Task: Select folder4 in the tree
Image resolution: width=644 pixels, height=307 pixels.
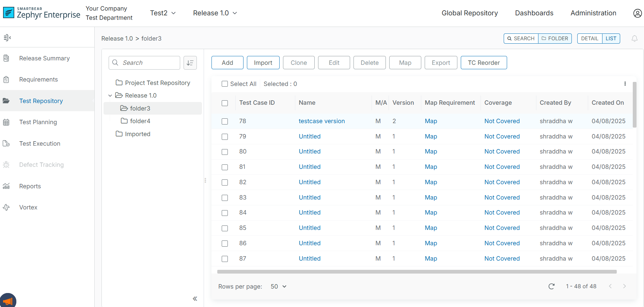Action: coord(140,121)
